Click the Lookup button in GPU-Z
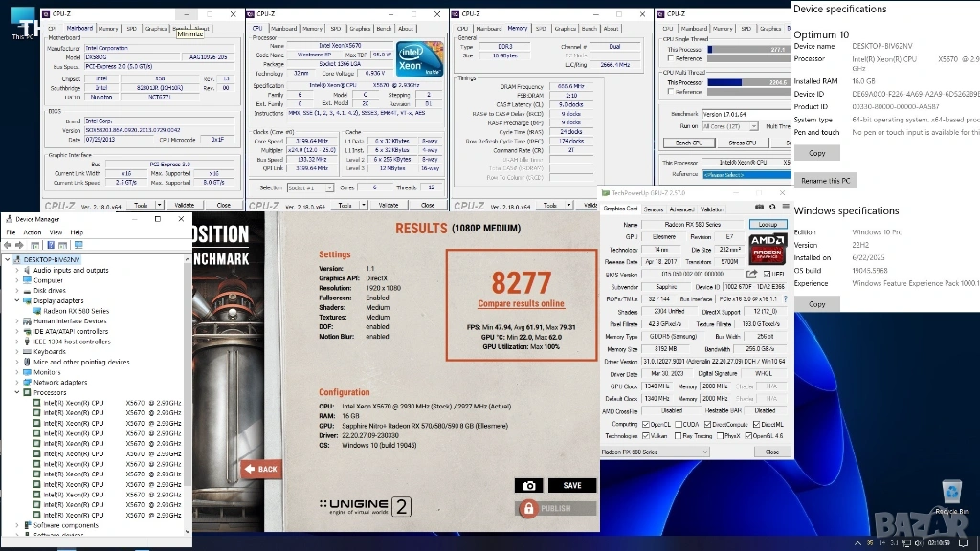980x551 pixels. [768, 224]
